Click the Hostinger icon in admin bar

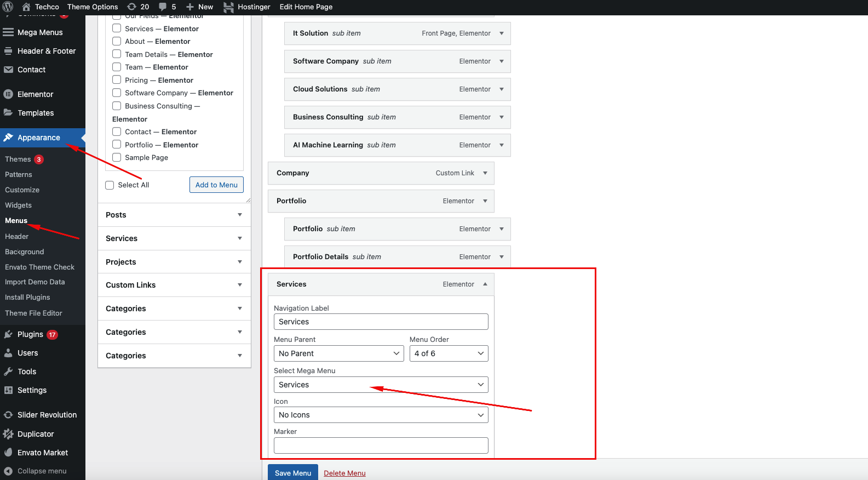[x=228, y=7]
